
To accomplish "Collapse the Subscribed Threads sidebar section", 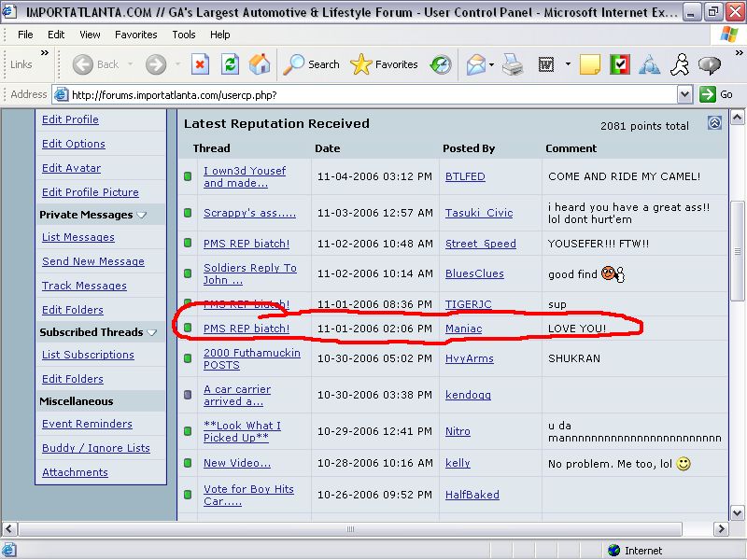I will coord(152,332).
